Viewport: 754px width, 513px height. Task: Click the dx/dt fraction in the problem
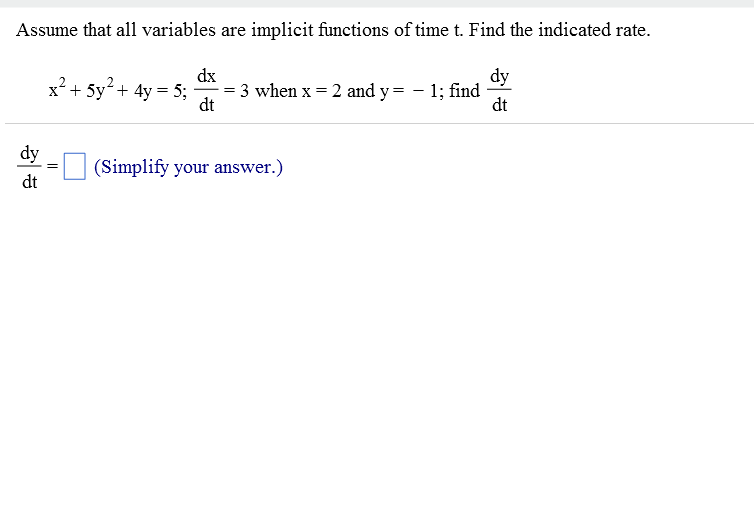206,90
